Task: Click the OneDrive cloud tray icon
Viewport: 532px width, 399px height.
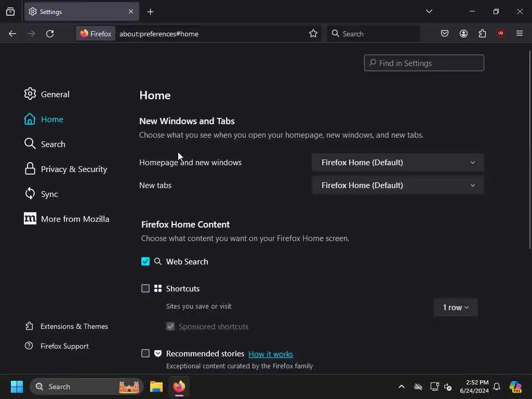Action: [418, 387]
